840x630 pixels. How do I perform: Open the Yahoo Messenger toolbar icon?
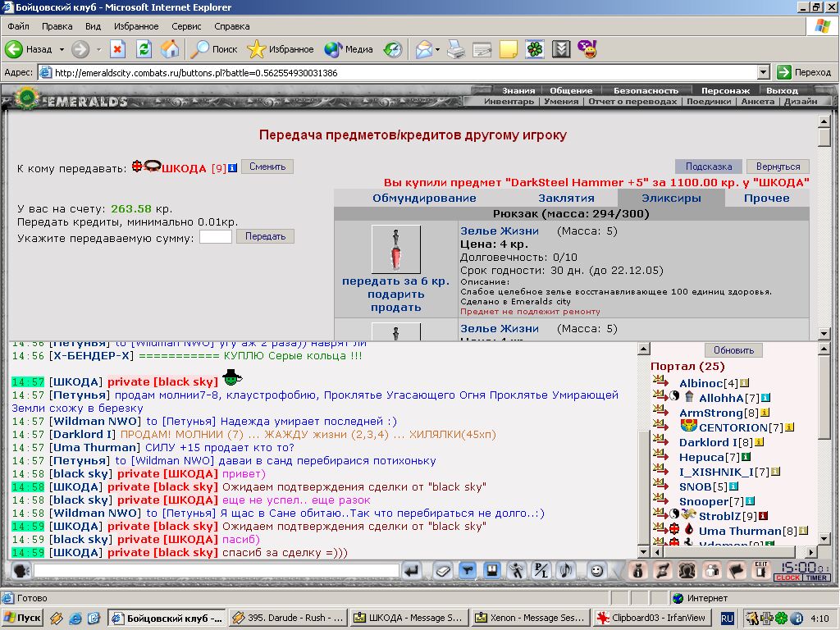click(x=587, y=49)
